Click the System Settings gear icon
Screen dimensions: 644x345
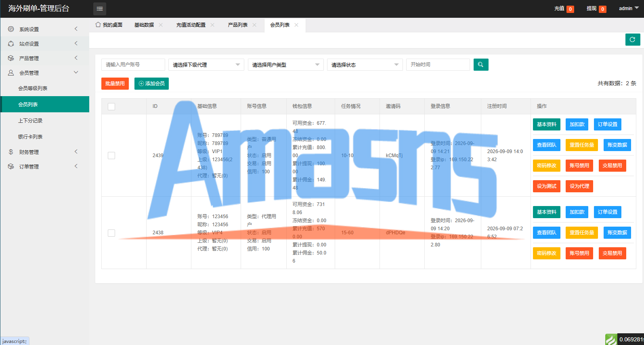pos(11,29)
